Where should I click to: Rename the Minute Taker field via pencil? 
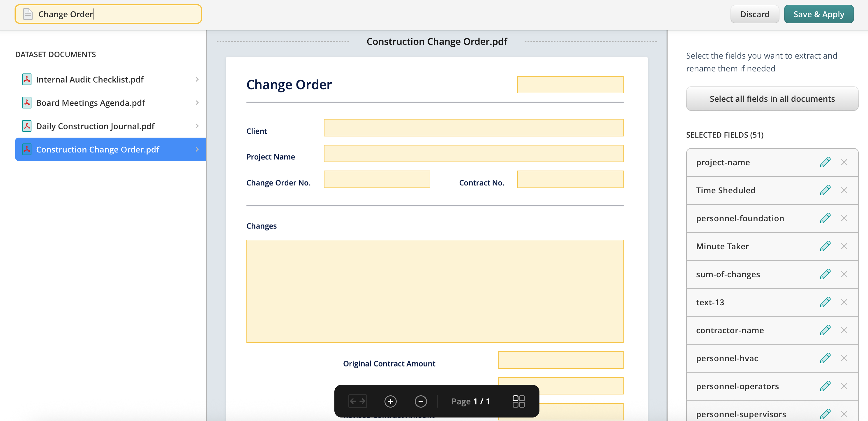coord(825,246)
